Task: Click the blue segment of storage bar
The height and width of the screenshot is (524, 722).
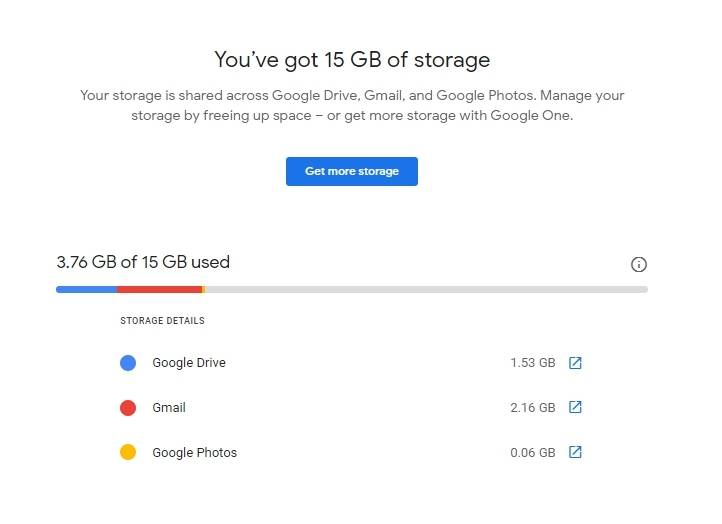Action: 86,289
